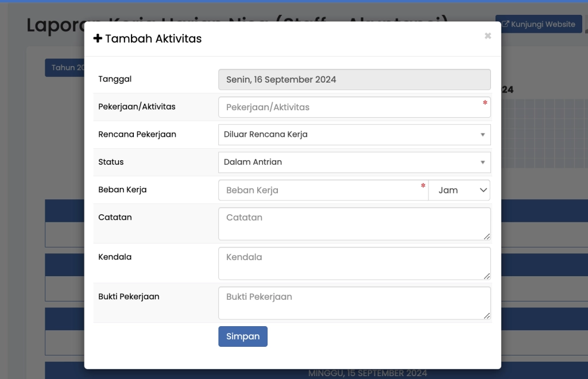The height and width of the screenshot is (379, 588).
Task: Expand the chevron on the Diluar Rencana Kerja field
Action: (482, 134)
